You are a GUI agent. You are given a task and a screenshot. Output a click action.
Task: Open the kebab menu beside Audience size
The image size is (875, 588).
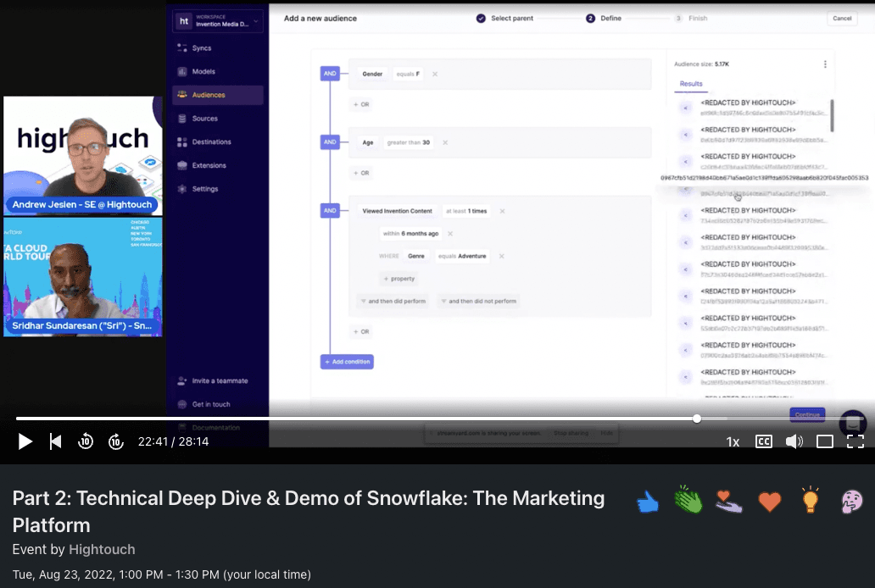point(823,64)
